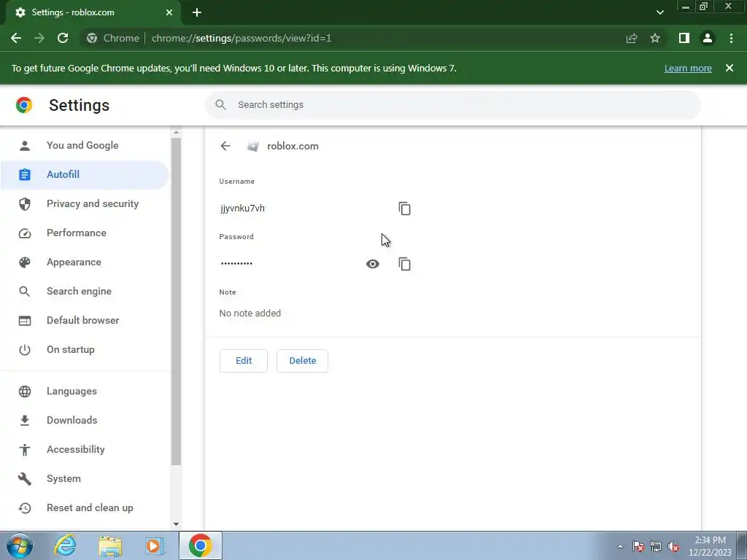Close the Settings - roblox.com tab
The image size is (747, 560).
click(x=169, y=12)
